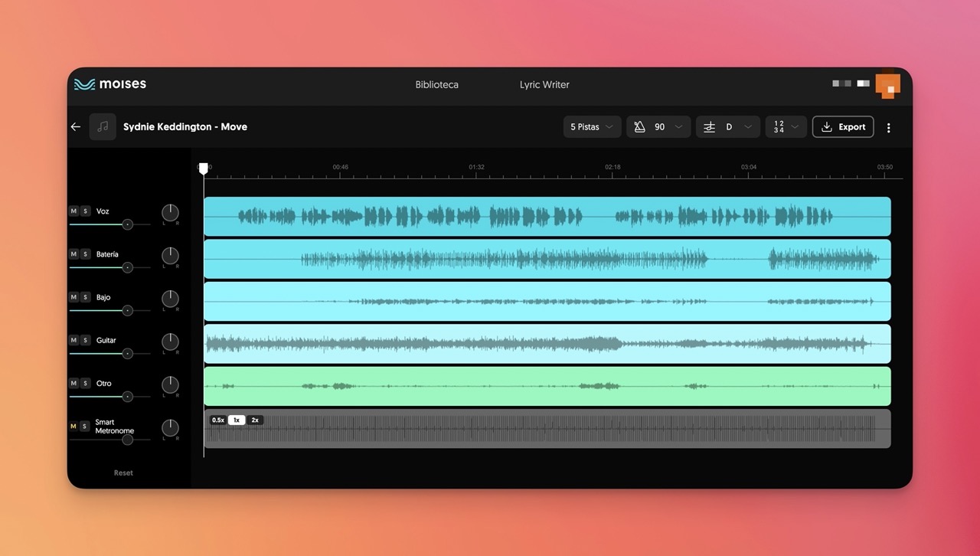Click the Export button
This screenshot has height=556, width=980.
[843, 126]
